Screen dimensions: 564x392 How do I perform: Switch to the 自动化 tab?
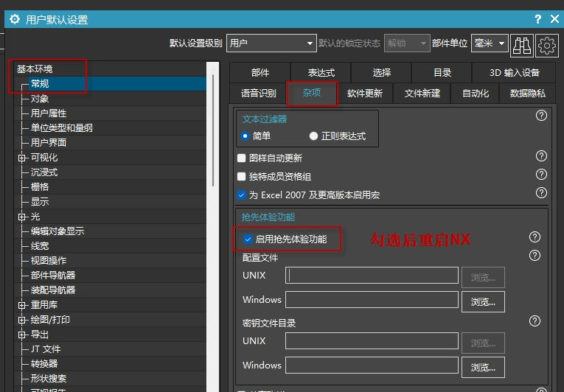click(x=475, y=94)
